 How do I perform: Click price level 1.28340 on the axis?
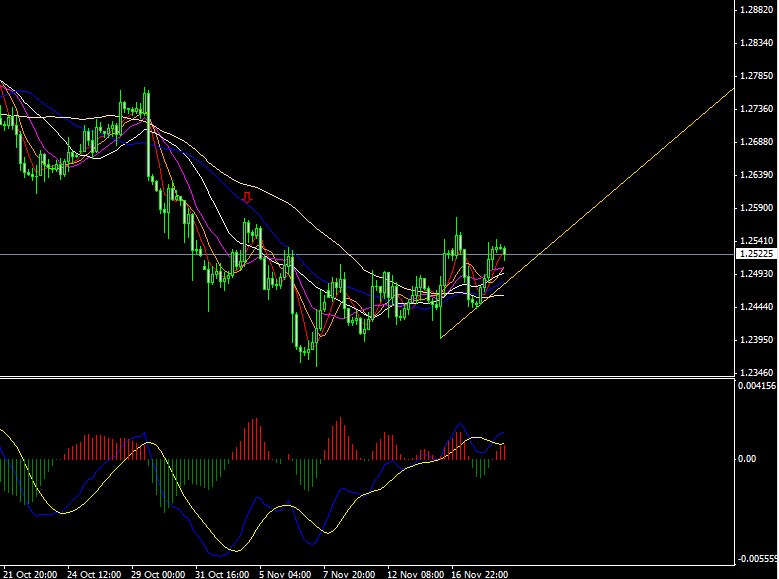[757, 43]
